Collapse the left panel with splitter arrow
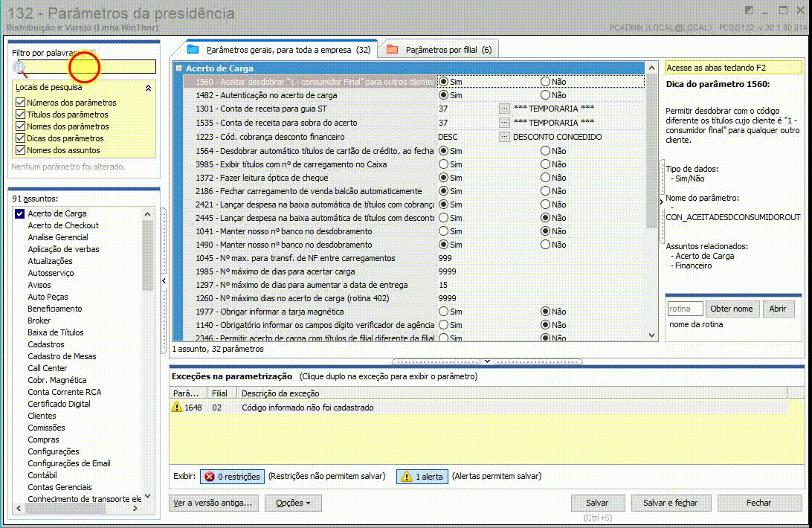 click(164, 281)
